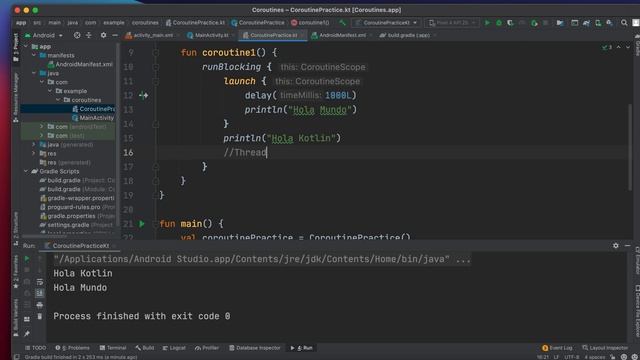Click the 'coroutines' breadcrumb in navigation bar

tap(145, 23)
